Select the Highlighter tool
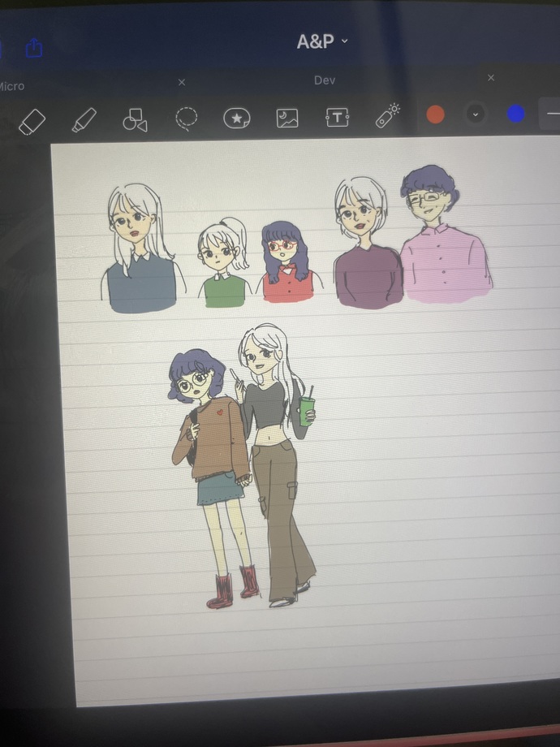Screen dimensions: 560x747 coord(84,119)
